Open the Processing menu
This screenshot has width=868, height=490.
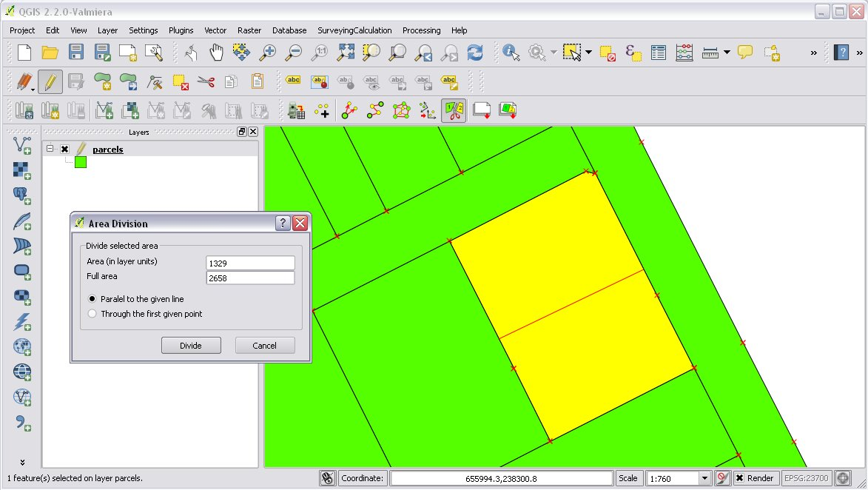(421, 30)
